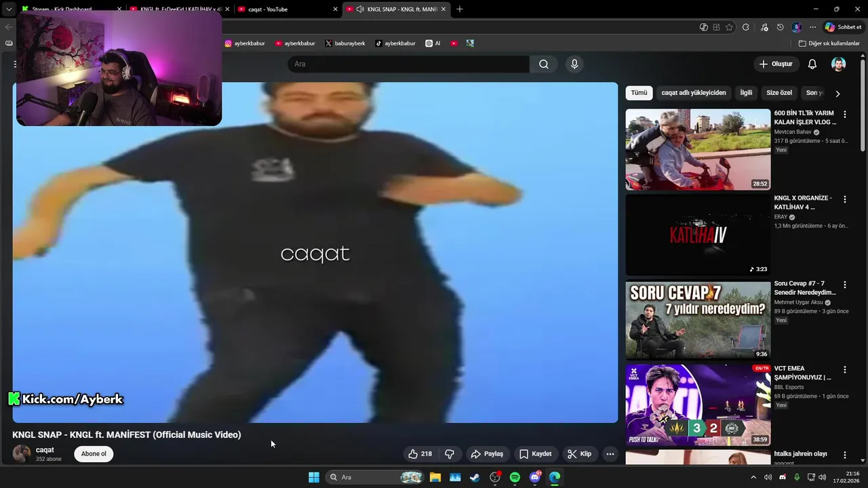Click the video title KNGL SNAP text
Screen dimensions: 868x488
pyautogui.click(x=126, y=434)
